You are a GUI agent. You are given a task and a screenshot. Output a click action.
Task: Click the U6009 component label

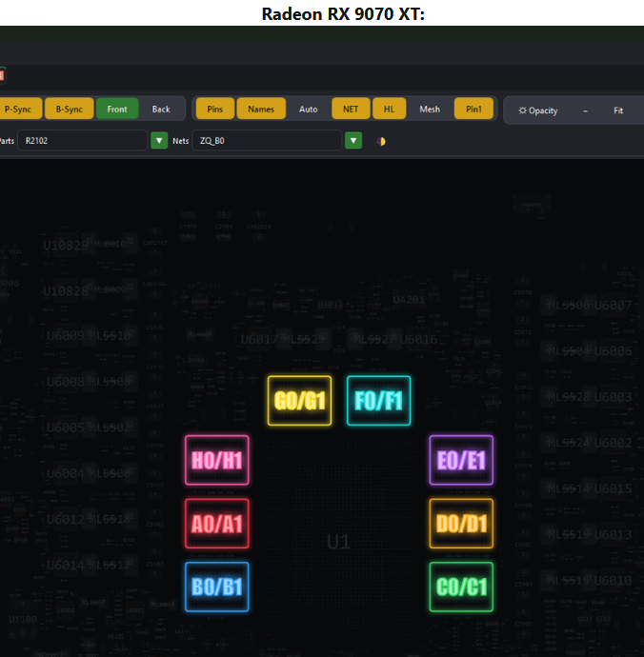(66, 335)
